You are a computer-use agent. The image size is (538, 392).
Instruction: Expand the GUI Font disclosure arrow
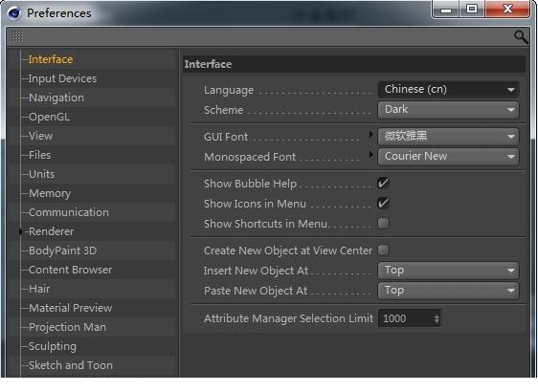click(x=370, y=134)
